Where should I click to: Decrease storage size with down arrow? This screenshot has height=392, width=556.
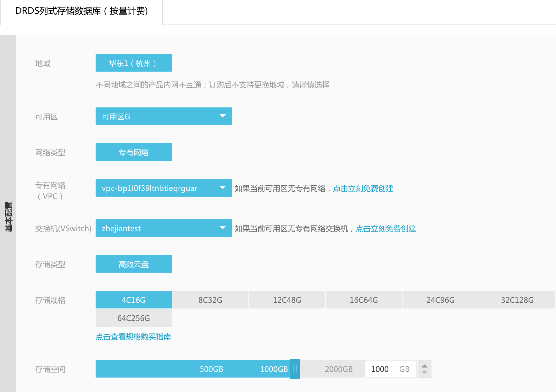(425, 372)
